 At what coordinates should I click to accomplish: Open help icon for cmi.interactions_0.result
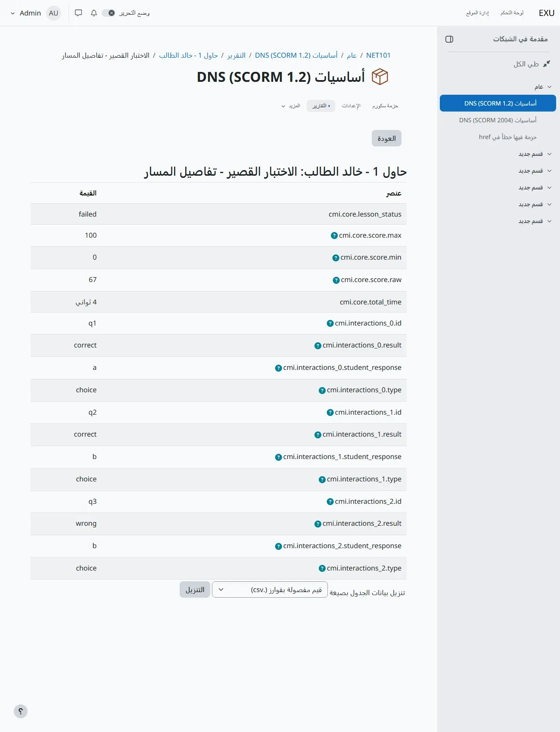click(317, 346)
